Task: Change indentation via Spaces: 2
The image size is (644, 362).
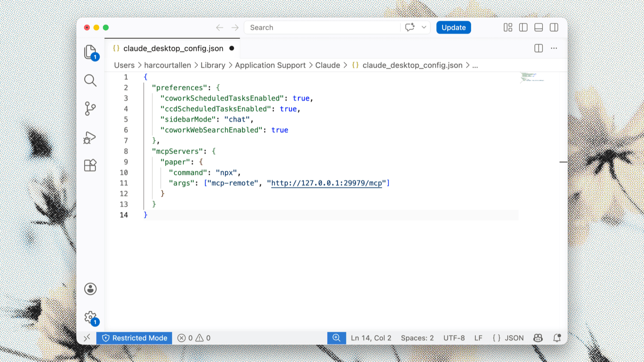Action: 417,338
